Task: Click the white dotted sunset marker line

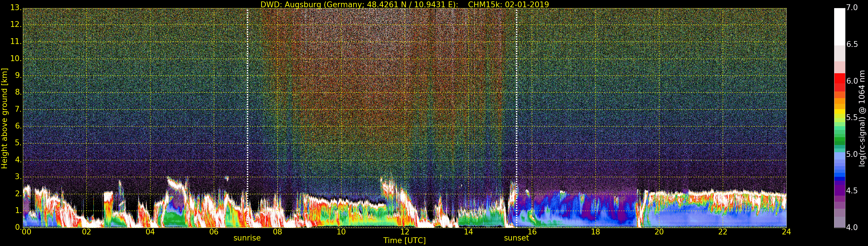Action: pyautogui.click(x=516, y=118)
